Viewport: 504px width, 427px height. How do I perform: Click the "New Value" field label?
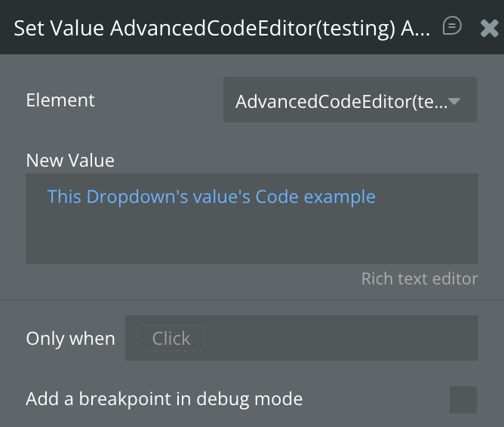70,160
